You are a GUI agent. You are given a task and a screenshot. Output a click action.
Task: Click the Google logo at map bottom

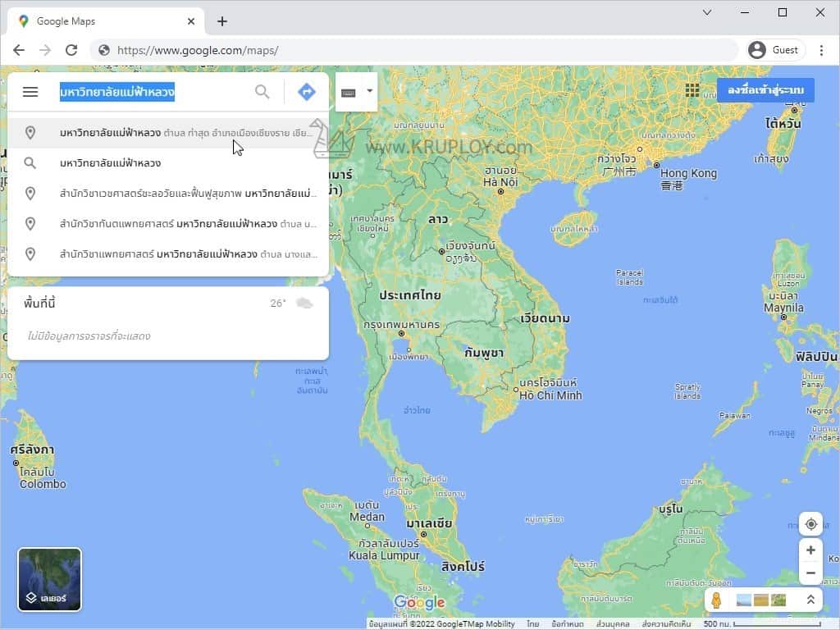[419, 603]
